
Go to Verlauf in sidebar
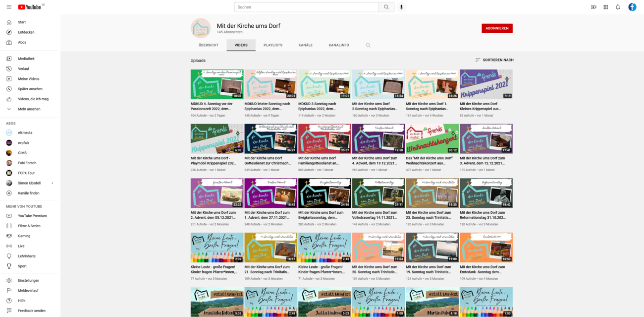(x=23, y=69)
